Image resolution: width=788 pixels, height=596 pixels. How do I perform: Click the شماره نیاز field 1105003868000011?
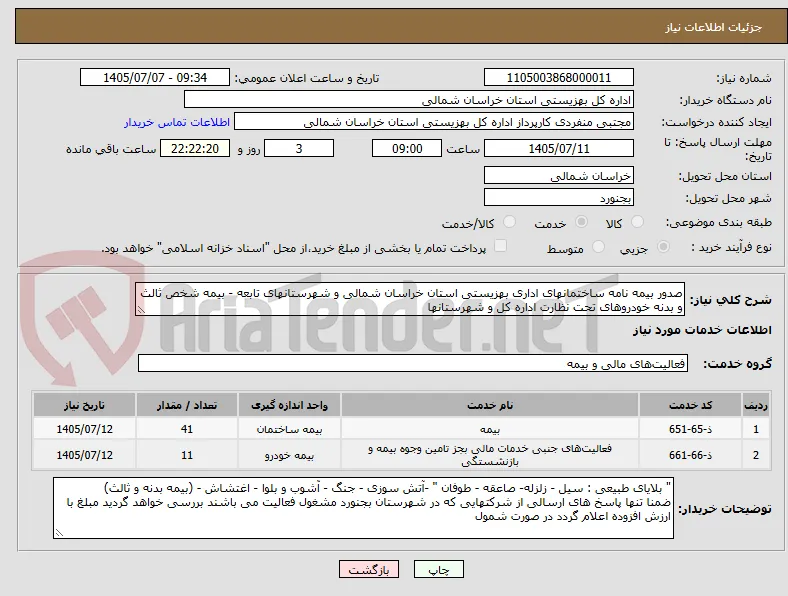coord(559,77)
